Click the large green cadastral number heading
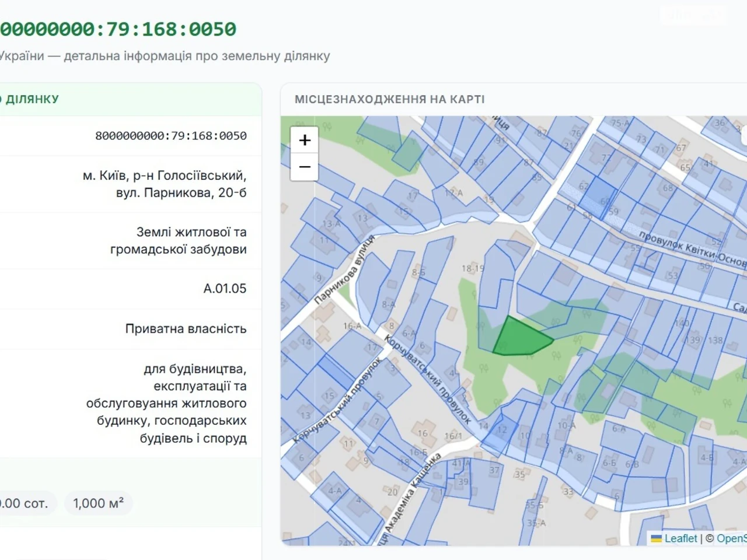Viewport: 747px width, 560px height. tap(118, 29)
